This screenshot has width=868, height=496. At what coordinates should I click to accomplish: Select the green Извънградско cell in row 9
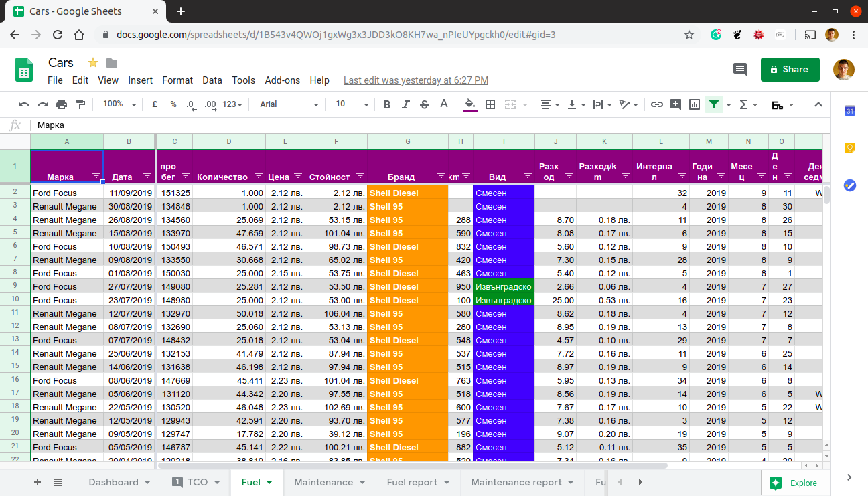click(504, 286)
